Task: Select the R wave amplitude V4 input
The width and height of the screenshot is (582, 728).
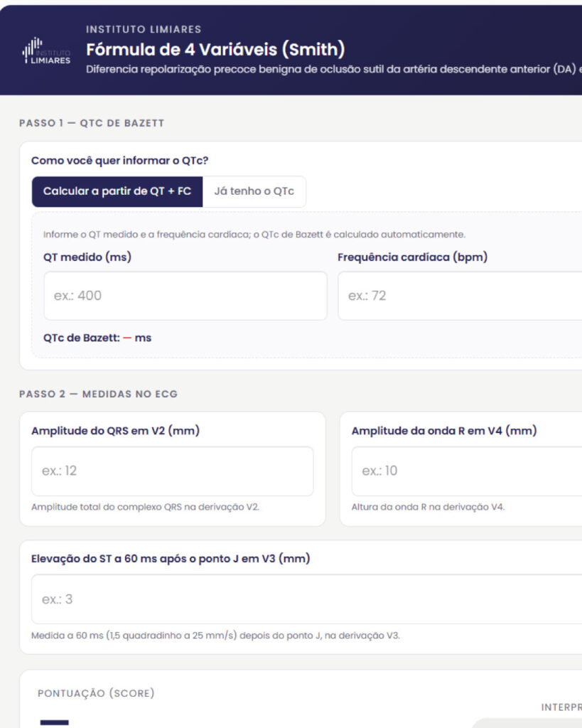Action: tap(467, 471)
